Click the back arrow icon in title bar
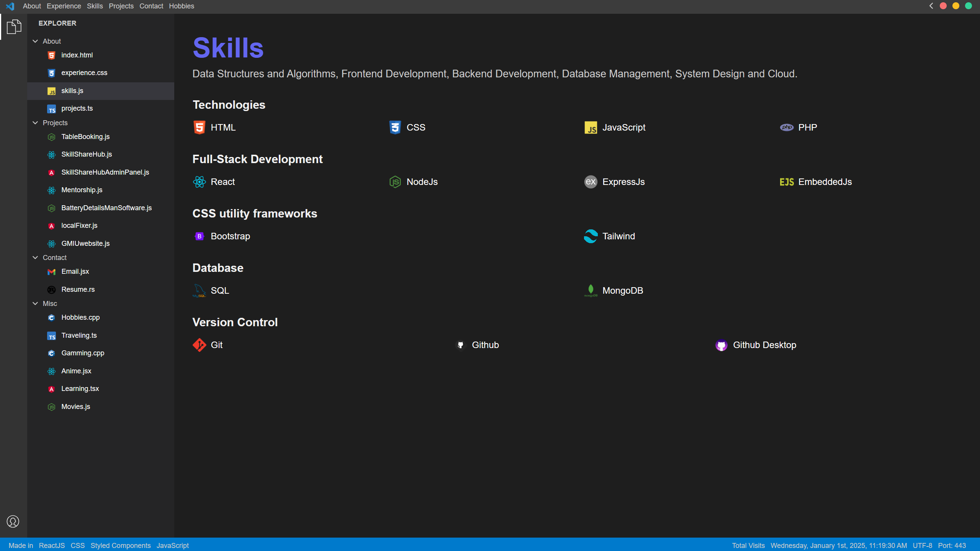Viewport: 980px width, 551px height. [931, 6]
